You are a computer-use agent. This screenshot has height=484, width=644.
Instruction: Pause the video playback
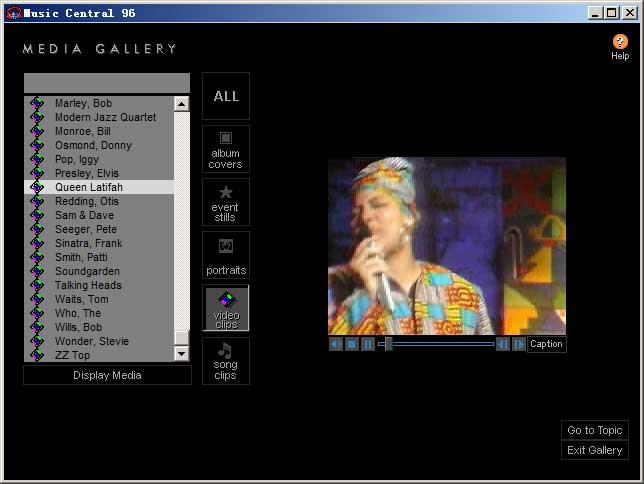point(368,344)
